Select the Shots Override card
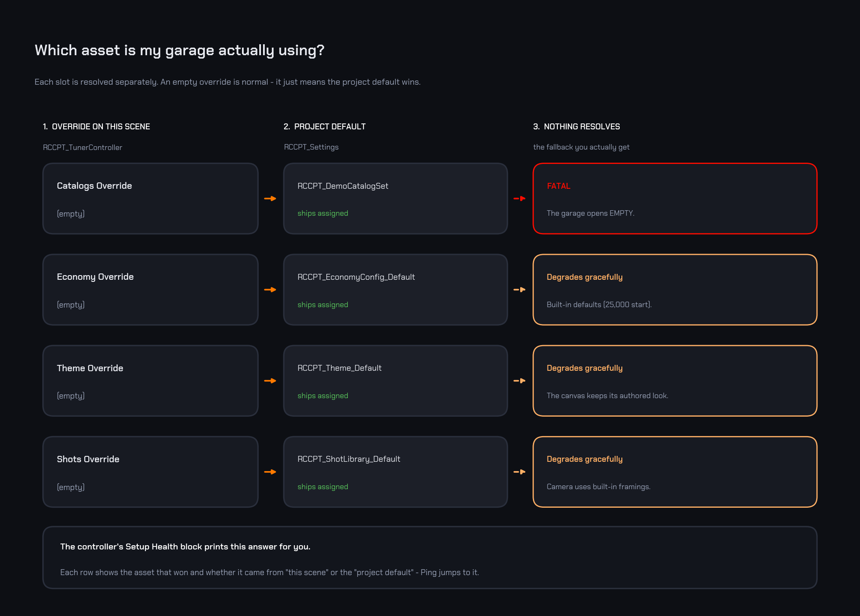This screenshot has height=616, width=860. click(x=150, y=472)
